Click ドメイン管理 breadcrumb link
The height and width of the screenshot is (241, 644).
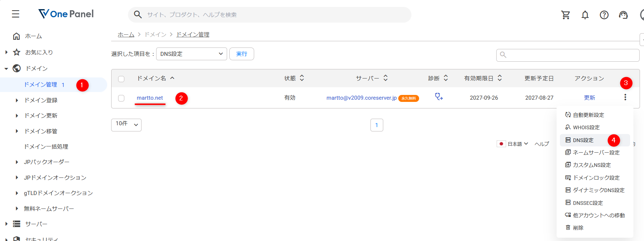[x=193, y=35]
